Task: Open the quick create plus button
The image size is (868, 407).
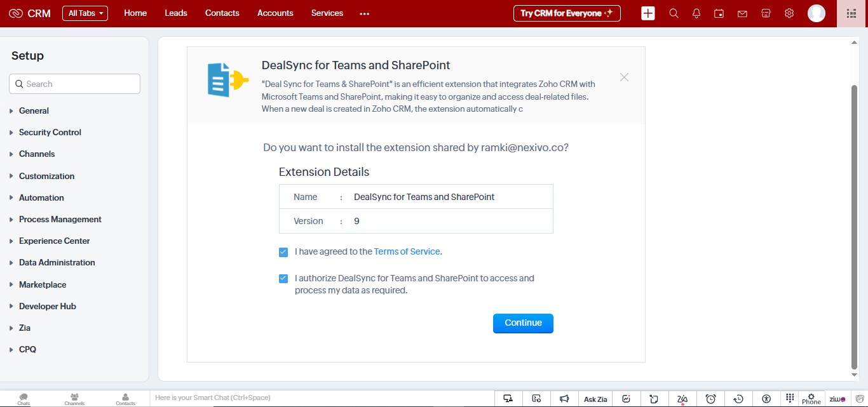Action: pos(648,13)
